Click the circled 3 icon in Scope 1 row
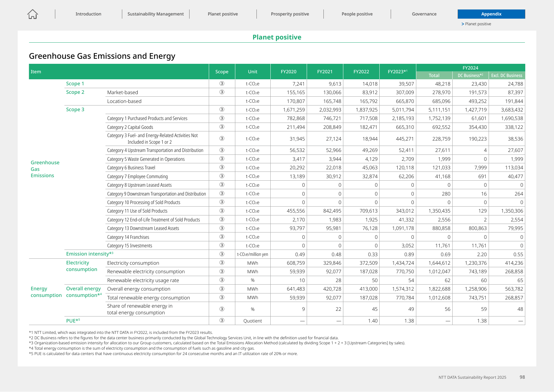Screen dimensions: 554x392 coord(222,84)
